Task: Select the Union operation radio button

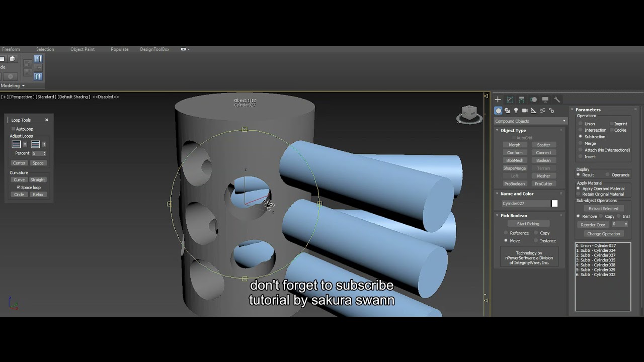Action: click(x=580, y=124)
